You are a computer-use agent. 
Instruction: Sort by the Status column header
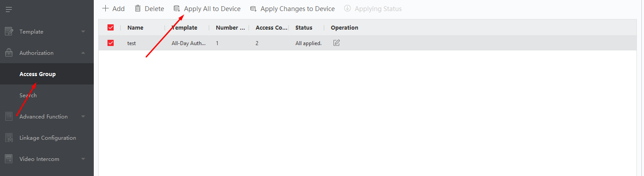[x=304, y=27]
